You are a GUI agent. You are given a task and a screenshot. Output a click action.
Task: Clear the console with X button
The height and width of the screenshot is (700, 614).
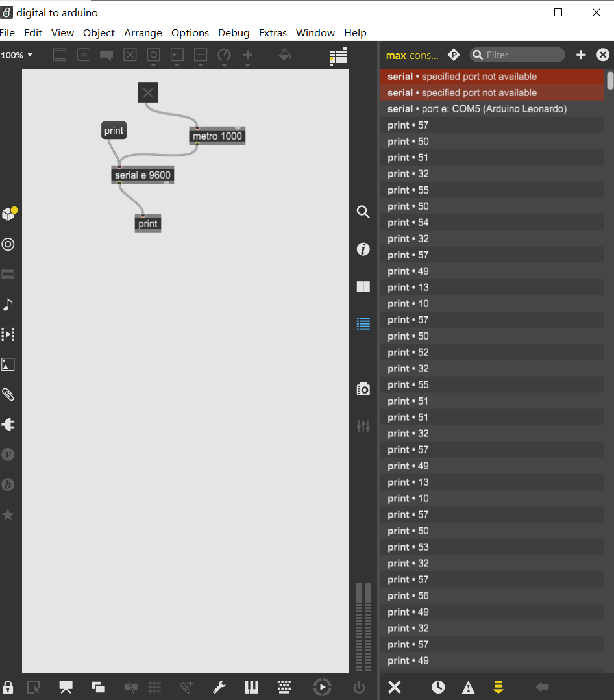[x=395, y=687]
